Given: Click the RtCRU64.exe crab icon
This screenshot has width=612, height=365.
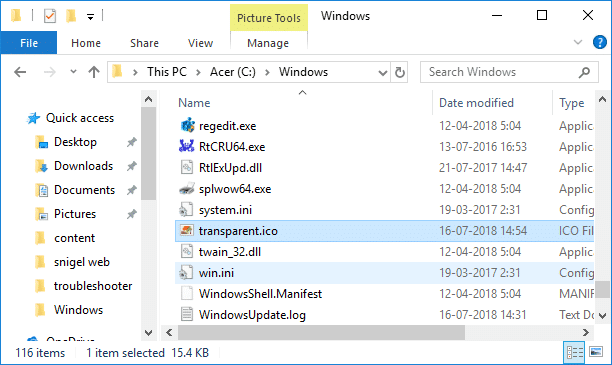Looking at the screenshot, I should 187,146.
